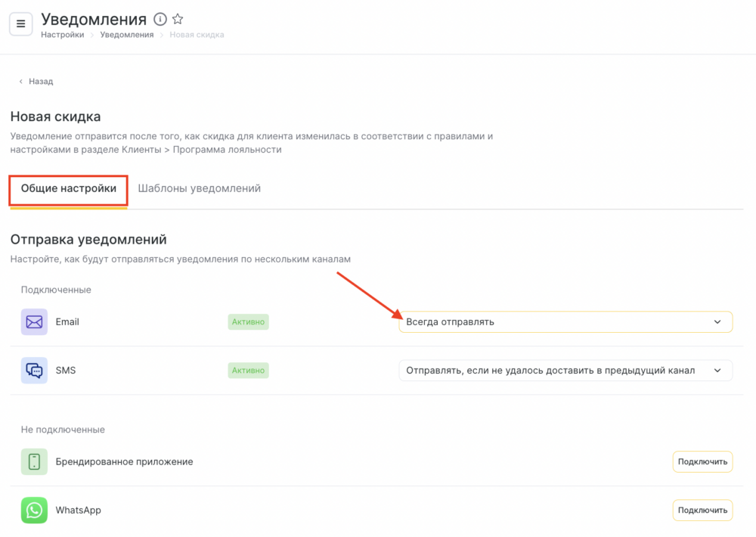Click the Email Активно status badge

click(248, 321)
